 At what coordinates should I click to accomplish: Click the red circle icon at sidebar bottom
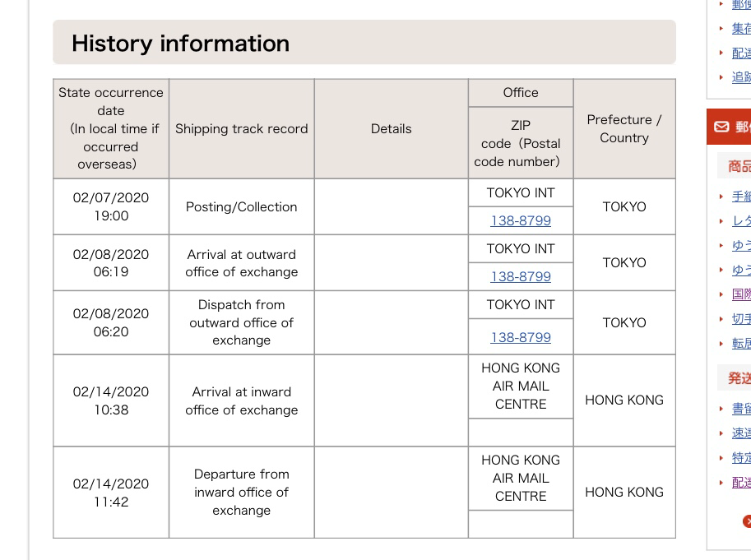(x=746, y=521)
